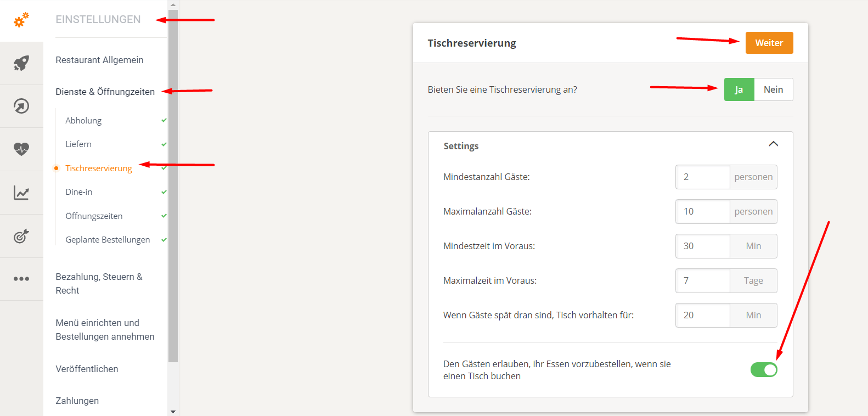Click the Mindestanzahl Gäste input field
868x416 pixels.
pos(703,177)
